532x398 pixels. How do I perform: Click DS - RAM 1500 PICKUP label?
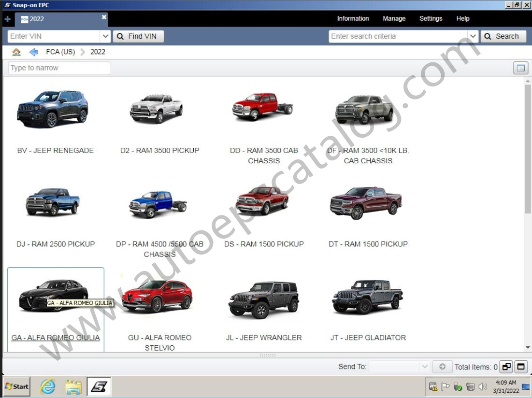[x=264, y=244]
